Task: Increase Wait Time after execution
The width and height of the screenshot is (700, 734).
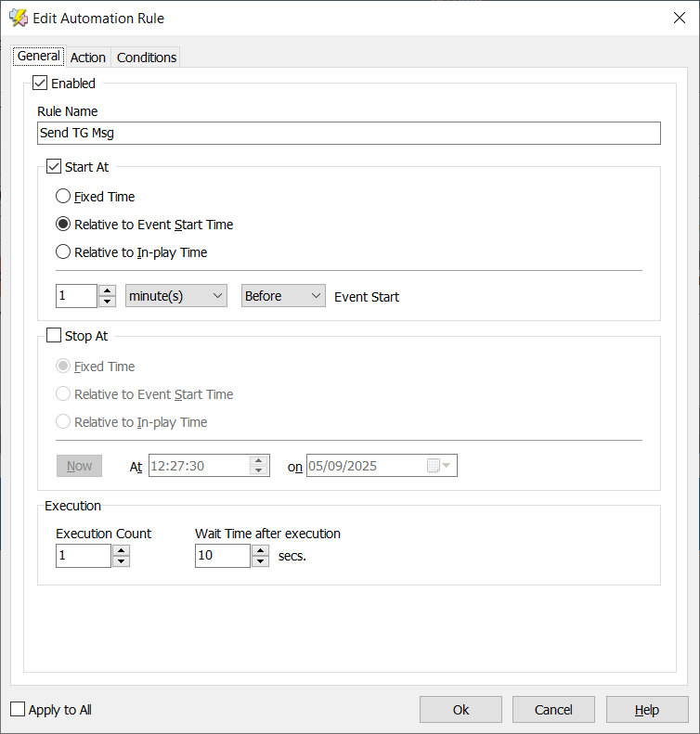Action: click(x=260, y=550)
